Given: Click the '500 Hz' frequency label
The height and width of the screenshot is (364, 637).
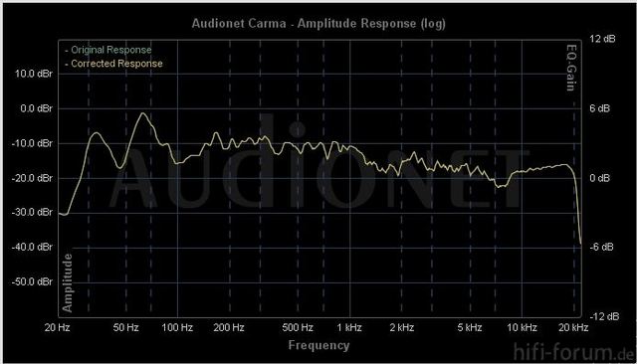Looking at the screenshot, I should pos(298,327).
